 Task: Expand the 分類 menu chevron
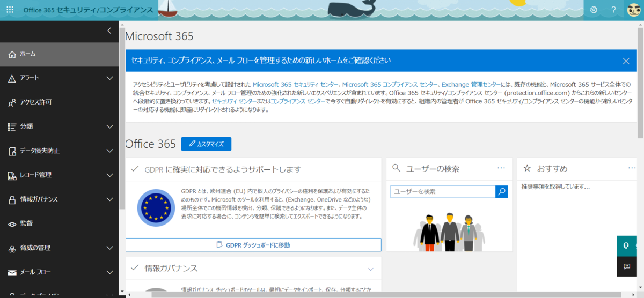[110, 126]
